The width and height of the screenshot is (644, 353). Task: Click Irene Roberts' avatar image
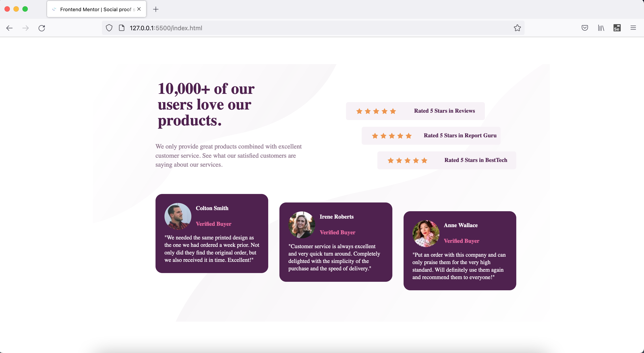coord(302,225)
